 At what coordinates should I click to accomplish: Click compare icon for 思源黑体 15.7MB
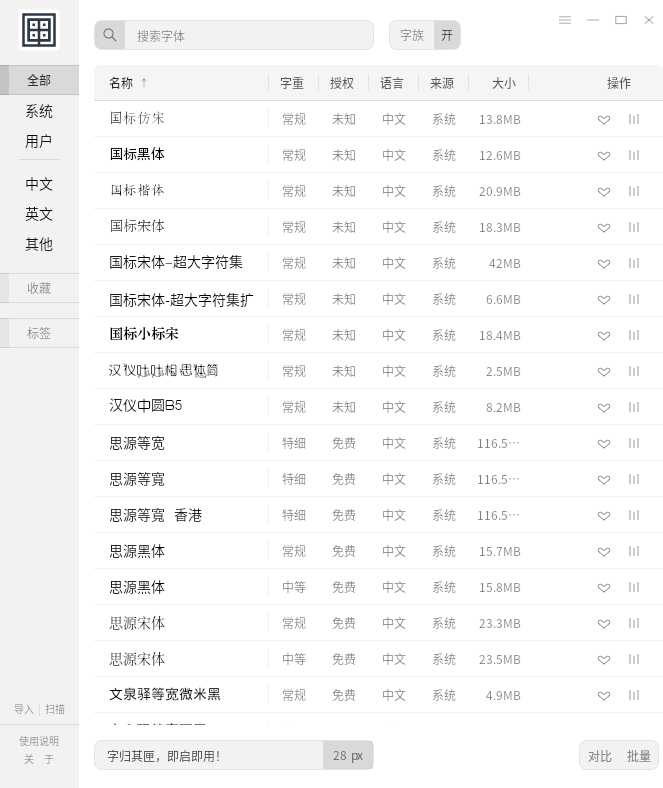[634, 551]
